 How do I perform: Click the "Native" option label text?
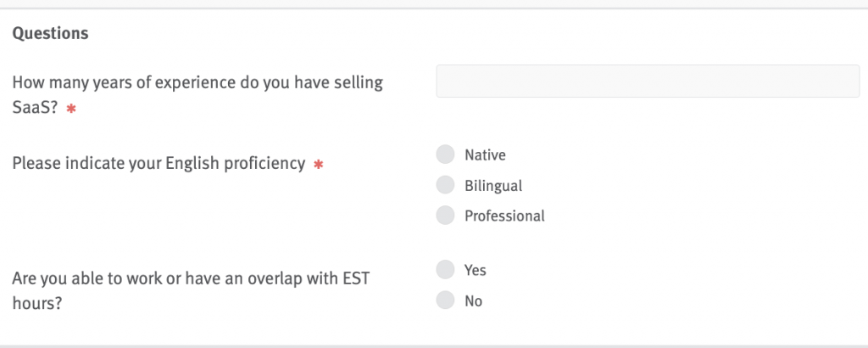point(485,154)
